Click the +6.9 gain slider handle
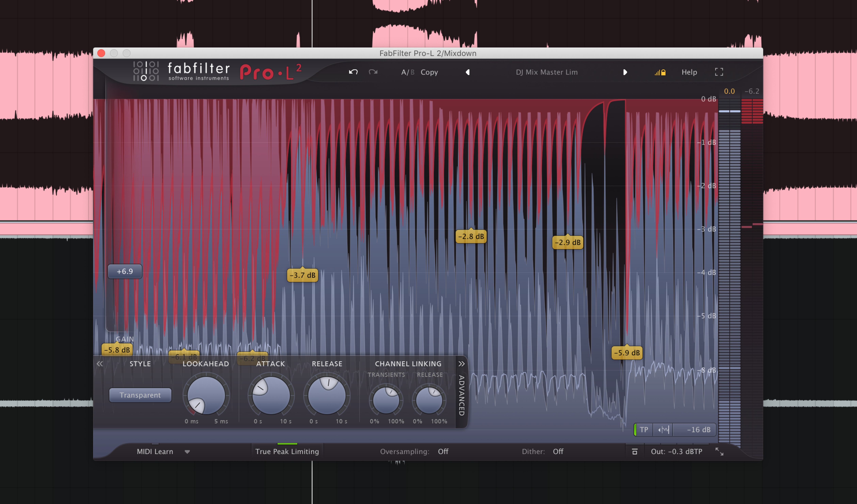Viewport: 857px width, 504px height. coord(125,271)
